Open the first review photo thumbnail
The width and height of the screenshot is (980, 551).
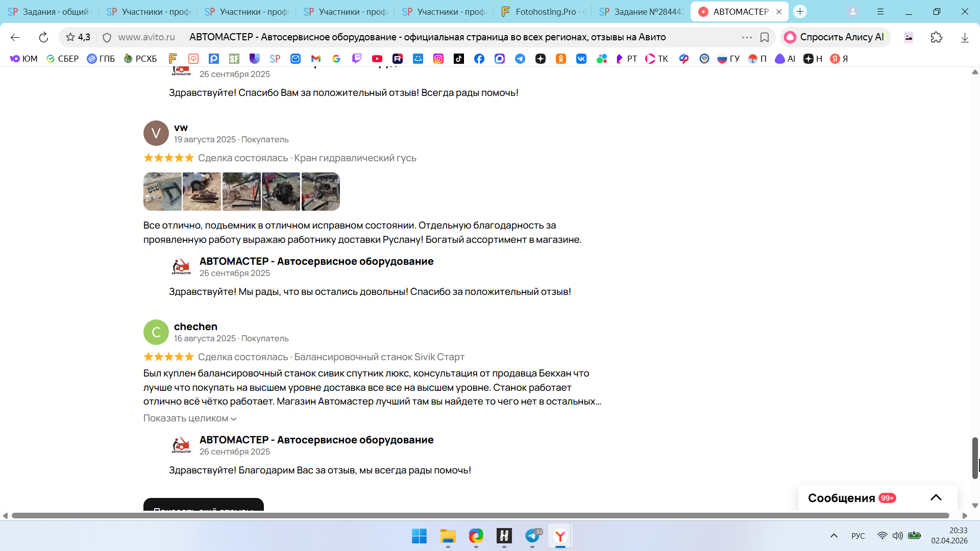(x=162, y=192)
